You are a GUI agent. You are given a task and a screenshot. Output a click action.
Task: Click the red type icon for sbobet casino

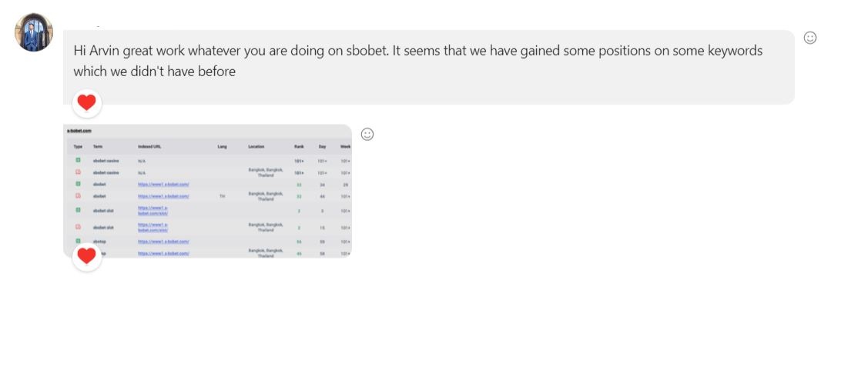click(x=78, y=172)
